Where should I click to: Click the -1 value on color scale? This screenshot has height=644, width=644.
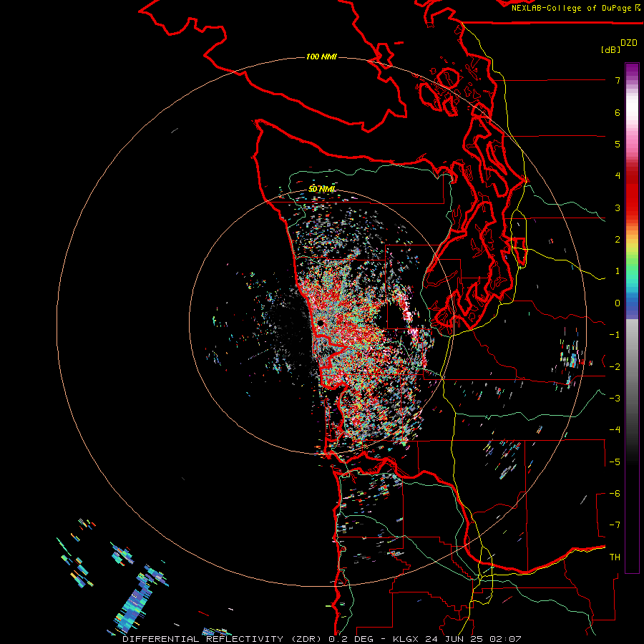pyautogui.click(x=615, y=335)
